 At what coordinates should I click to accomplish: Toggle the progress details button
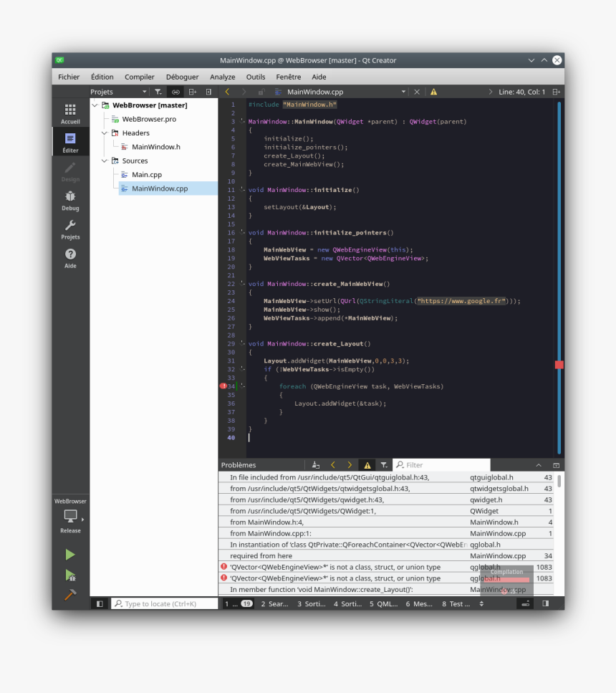click(526, 603)
